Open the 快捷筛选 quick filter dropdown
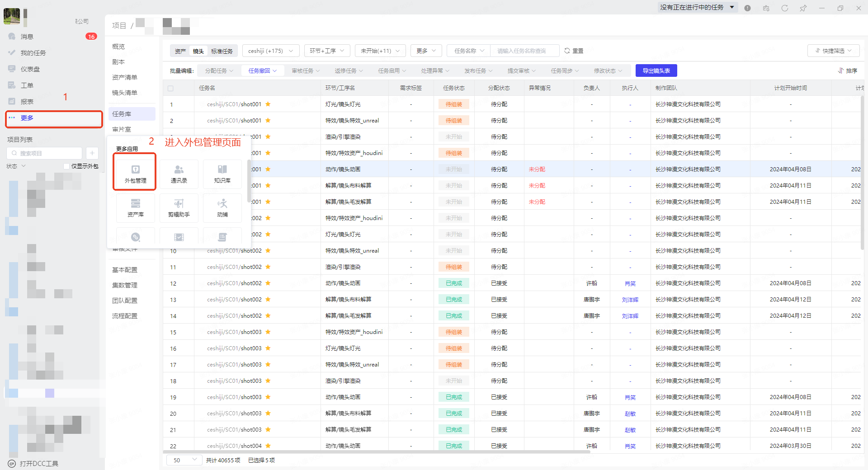The image size is (868, 470). [x=833, y=51]
